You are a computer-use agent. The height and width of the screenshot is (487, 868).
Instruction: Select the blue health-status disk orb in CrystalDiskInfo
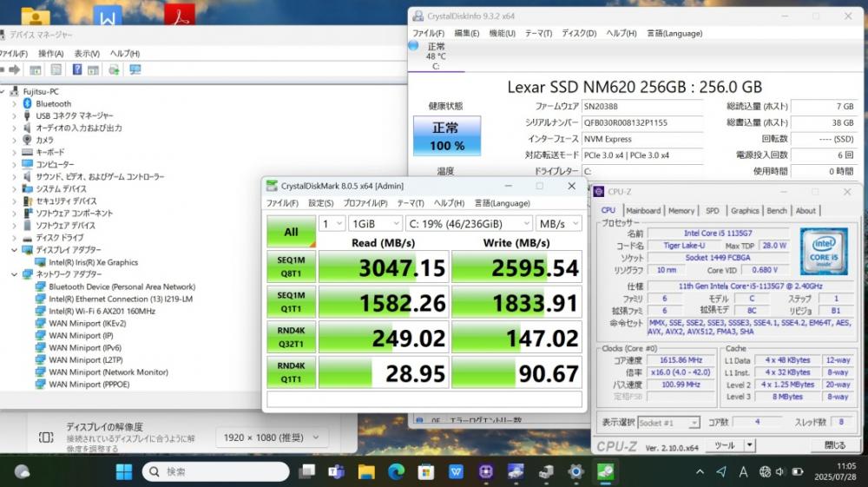click(x=413, y=45)
